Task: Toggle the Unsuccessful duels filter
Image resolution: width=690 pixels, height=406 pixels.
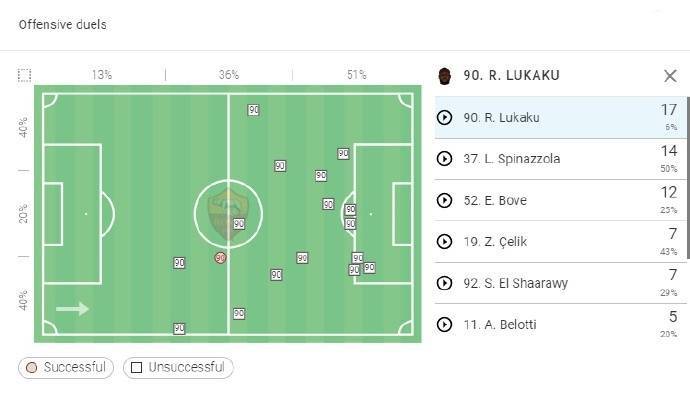Action: (178, 367)
